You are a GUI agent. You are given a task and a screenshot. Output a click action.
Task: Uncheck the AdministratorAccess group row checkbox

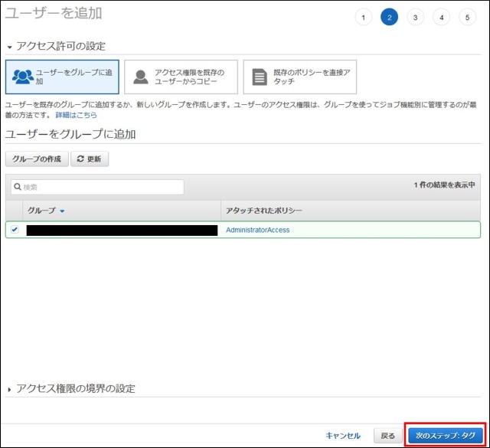click(15, 230)
